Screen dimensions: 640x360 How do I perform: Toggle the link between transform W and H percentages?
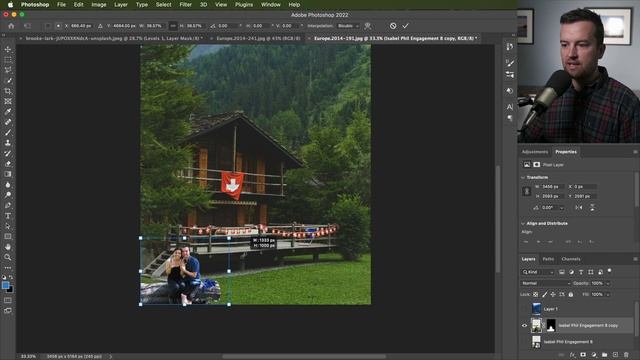[173, 26]
